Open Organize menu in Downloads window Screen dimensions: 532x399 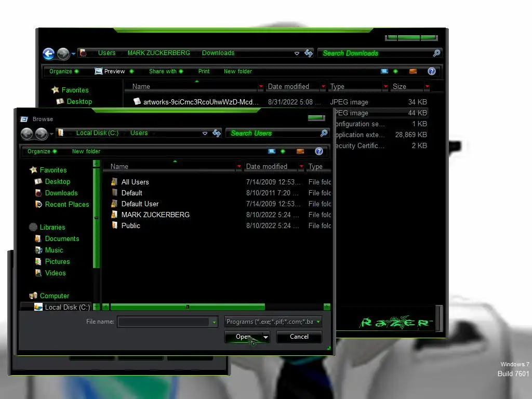click(x=64, y=71)
